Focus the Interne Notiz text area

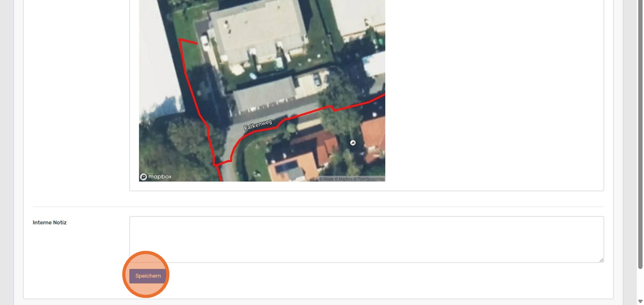367,239
